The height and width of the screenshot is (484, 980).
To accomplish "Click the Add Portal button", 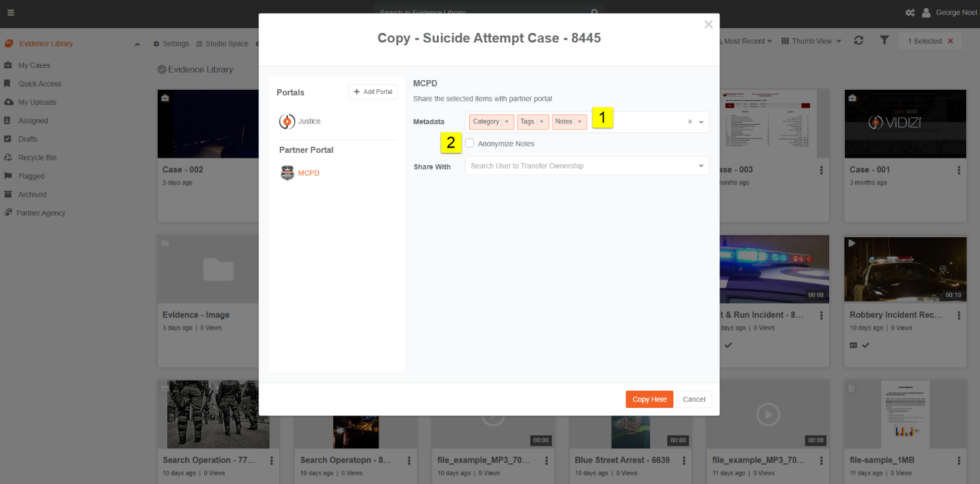I will click(x=373, y=92).
